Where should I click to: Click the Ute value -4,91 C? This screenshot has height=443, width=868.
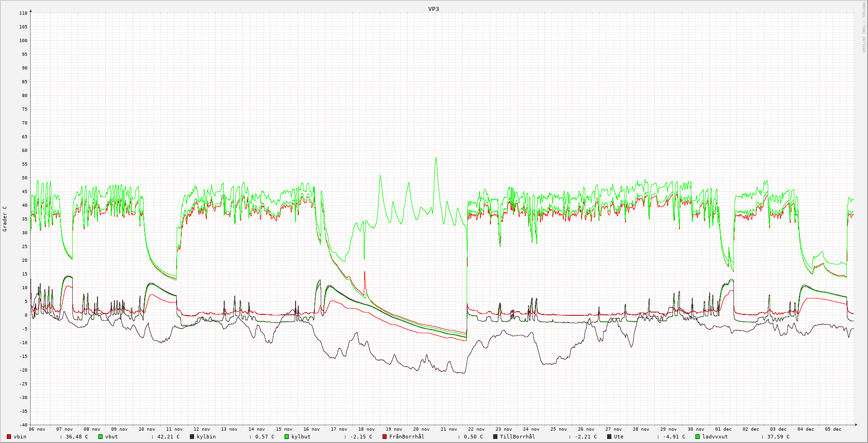674,437
